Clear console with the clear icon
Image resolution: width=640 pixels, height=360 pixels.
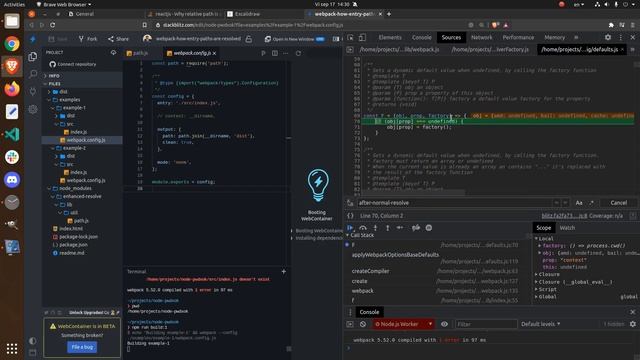[363, 324]
